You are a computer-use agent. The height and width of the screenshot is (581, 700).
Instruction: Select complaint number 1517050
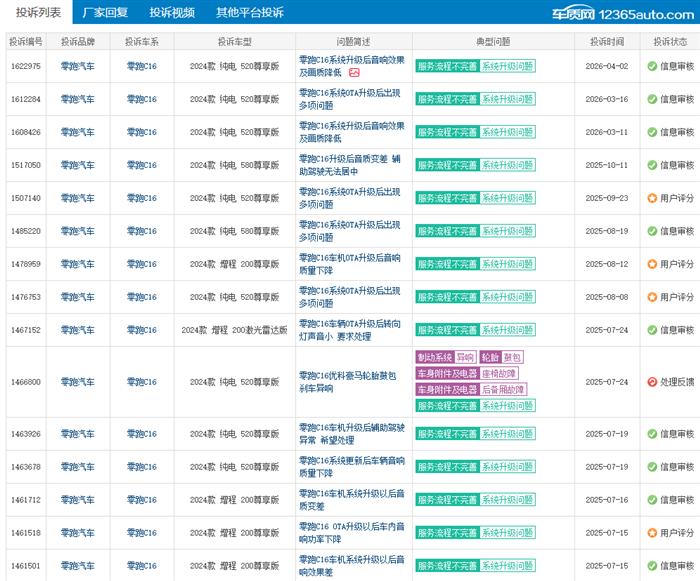(26, 165)
